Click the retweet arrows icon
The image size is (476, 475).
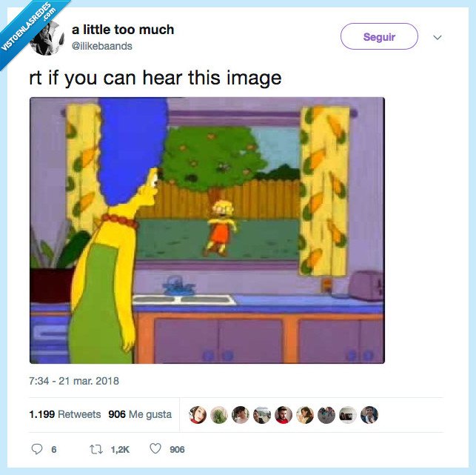coord(96,449)
